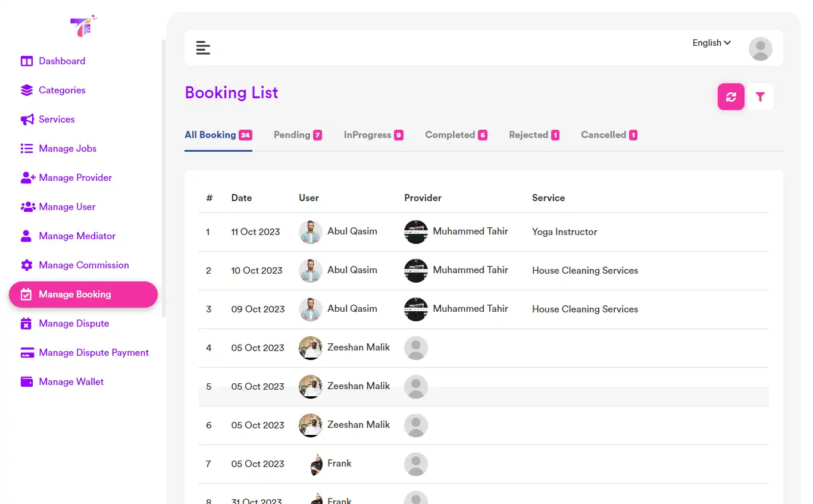Screen dimensions: 813x504
Task: Open the Dashboard sidebar icon
Action: point(27,61)
